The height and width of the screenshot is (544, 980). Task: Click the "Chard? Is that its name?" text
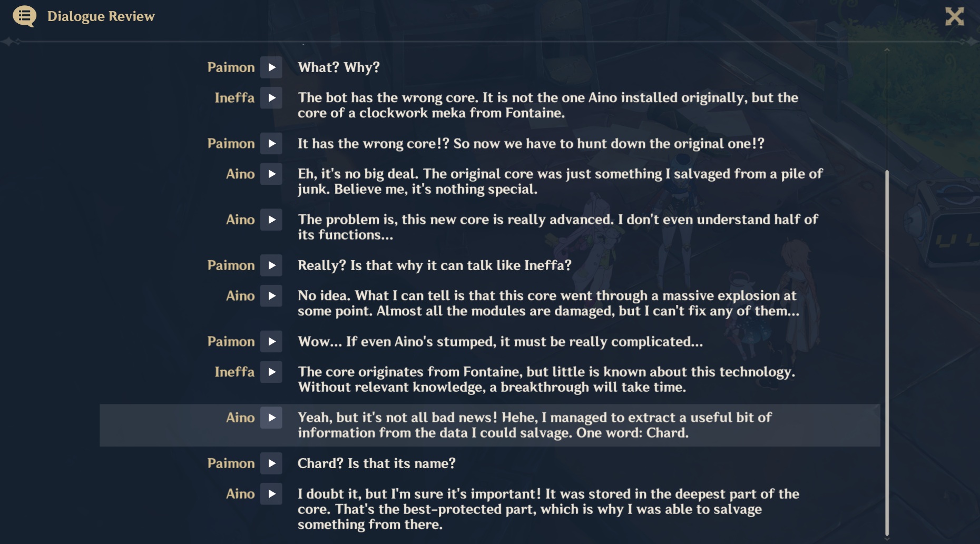376,463
